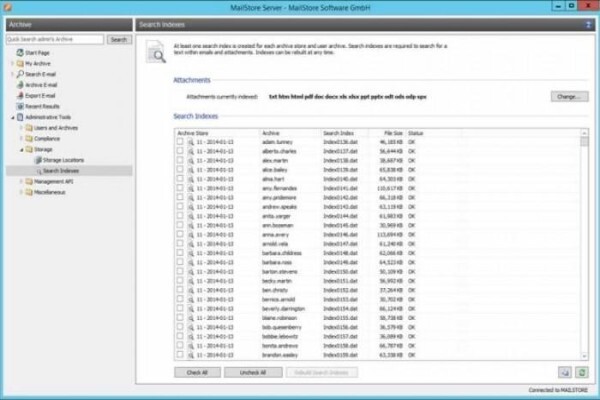Viewport: 600px width, 400px height.
Task: Click the Storage Locations icon
Action: click(x=38, y=160)
